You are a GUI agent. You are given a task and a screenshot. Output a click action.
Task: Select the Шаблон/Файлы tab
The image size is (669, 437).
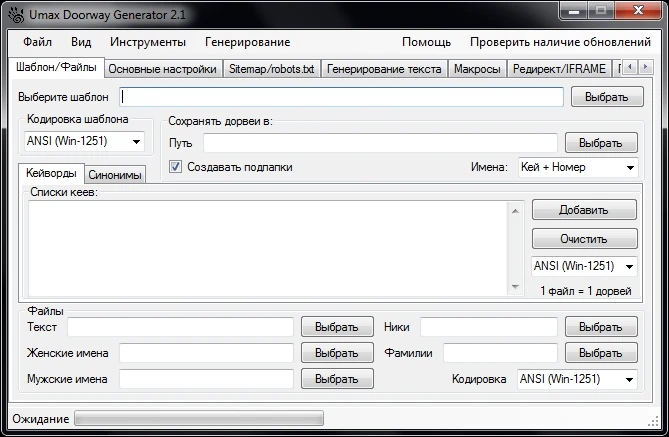pyautogui.click(x=56, y=67)
